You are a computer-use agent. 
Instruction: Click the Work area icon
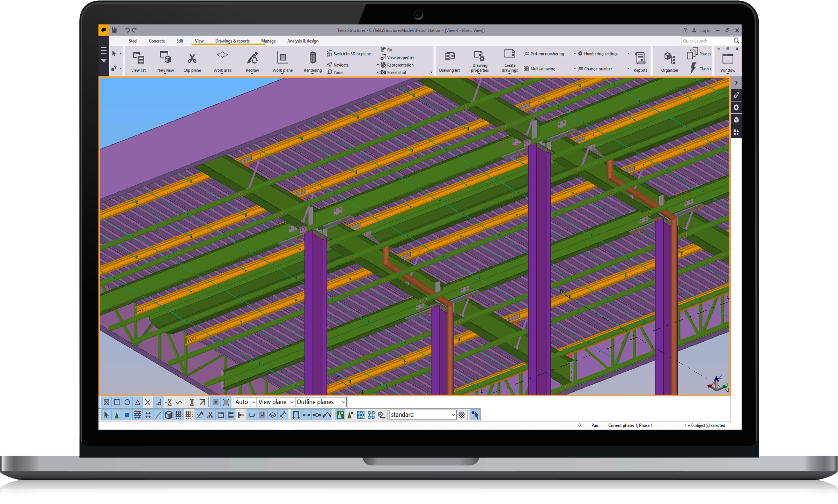point(222,55)
